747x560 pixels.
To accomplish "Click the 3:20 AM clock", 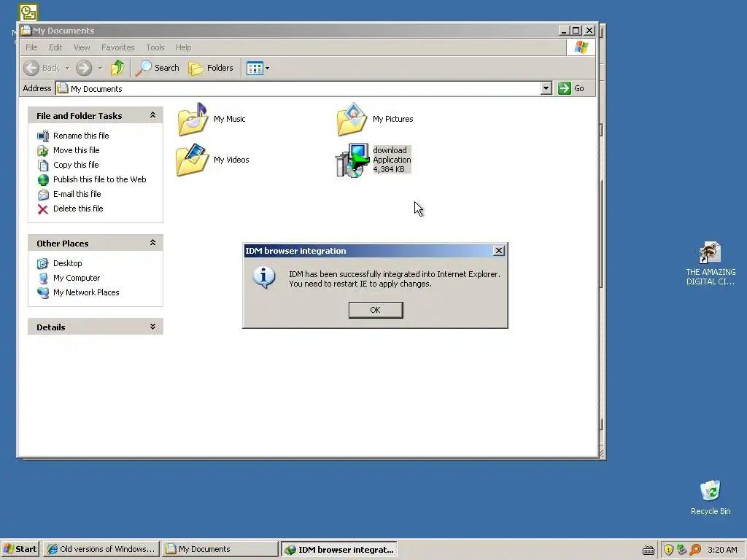I will click(722, 550).
